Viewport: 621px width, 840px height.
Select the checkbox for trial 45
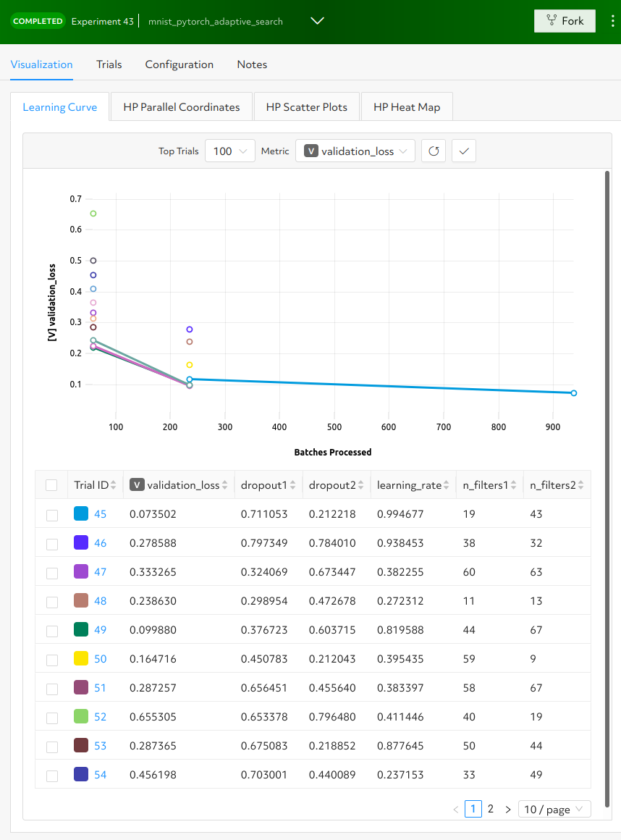52,515
